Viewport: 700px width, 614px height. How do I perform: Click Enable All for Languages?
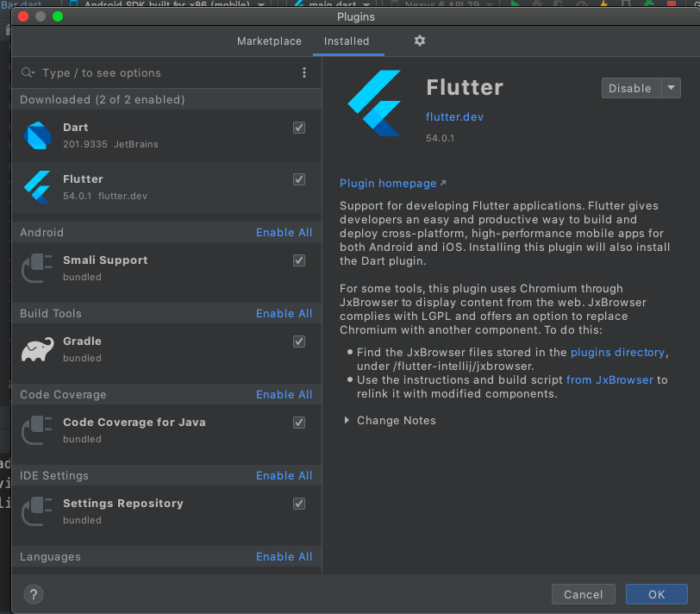(284, 557)
